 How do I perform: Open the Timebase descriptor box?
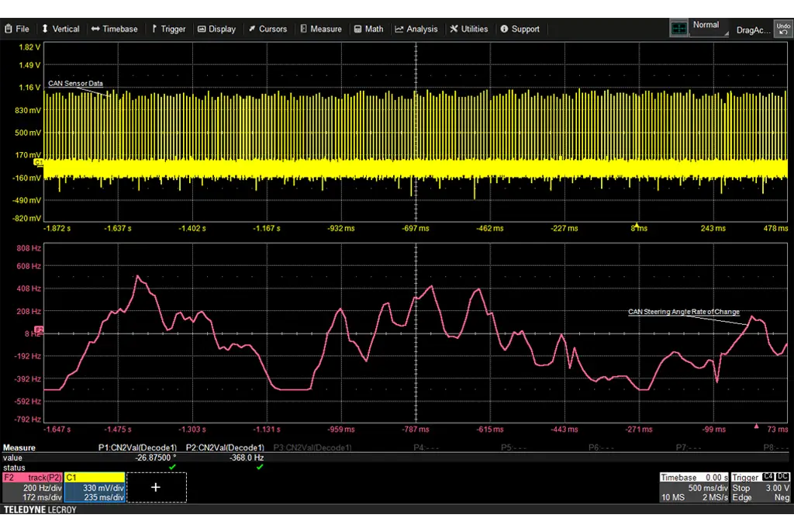pos(694,488)
